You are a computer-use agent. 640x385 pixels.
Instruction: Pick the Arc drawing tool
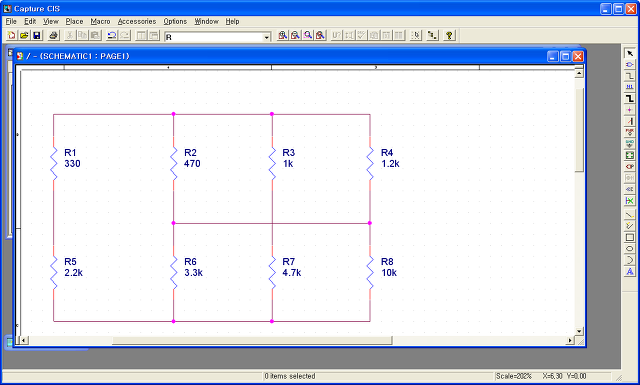click(x=630, y=260)
